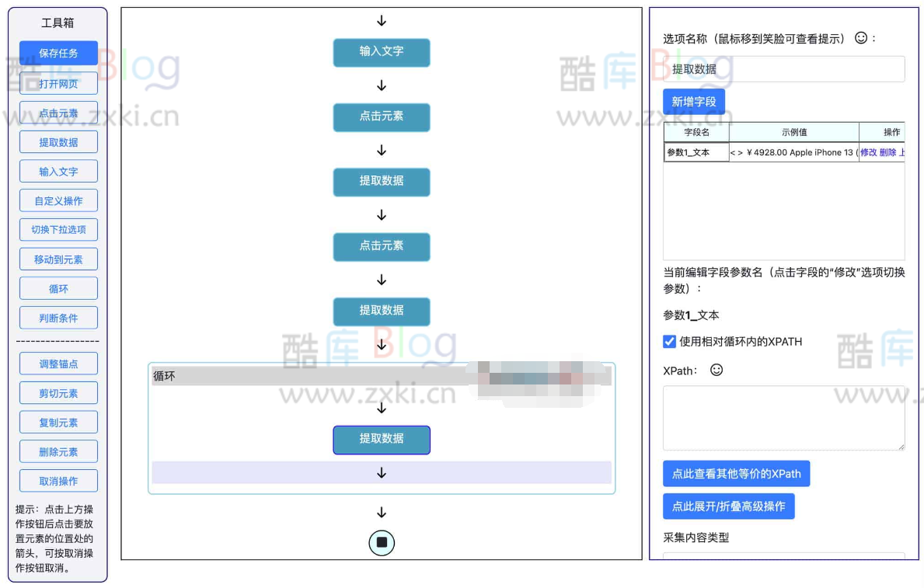Screen dimensions: 924x588
Task: Select the 打开网页 tool in the toolbox
Action: point(58,83)
